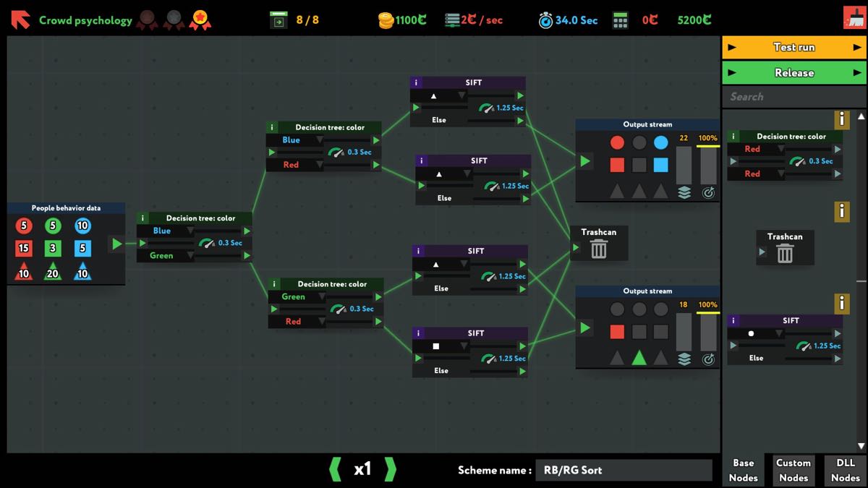The width and height of the screenshot is (868, 488).
Task: Open Red dropdown in Green/Red decision tree
Action: pyautogui.click(x=298, y=322)
